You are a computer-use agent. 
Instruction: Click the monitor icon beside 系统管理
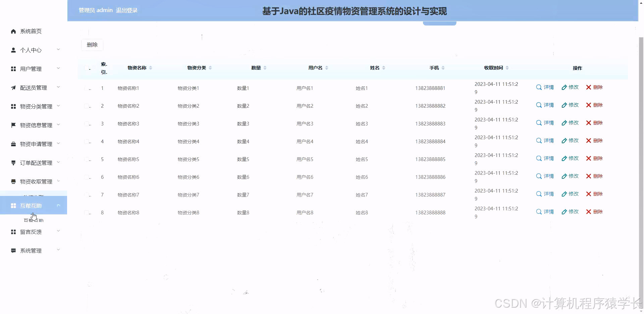click(13, 250)
